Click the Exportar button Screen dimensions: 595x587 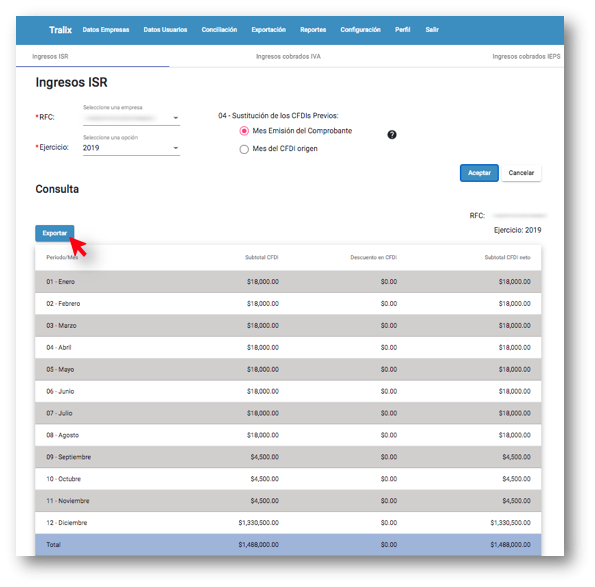point(55,233)
